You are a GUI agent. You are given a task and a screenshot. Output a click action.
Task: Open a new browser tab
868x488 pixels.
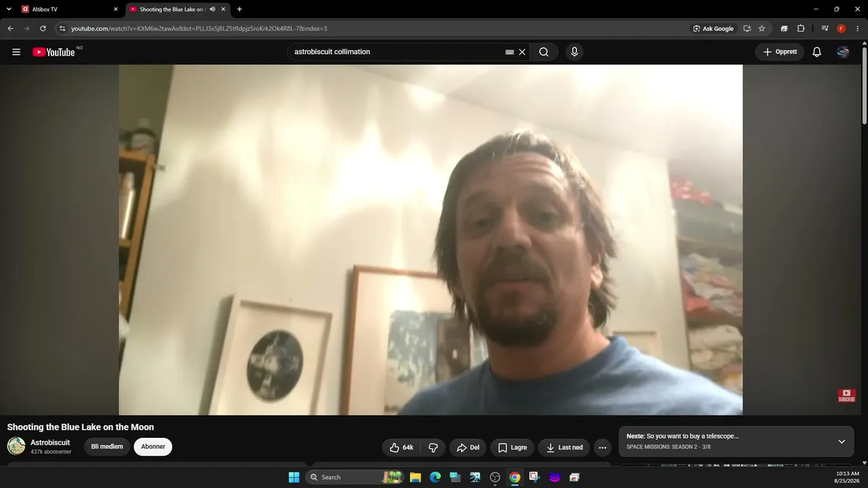[239, 9]
